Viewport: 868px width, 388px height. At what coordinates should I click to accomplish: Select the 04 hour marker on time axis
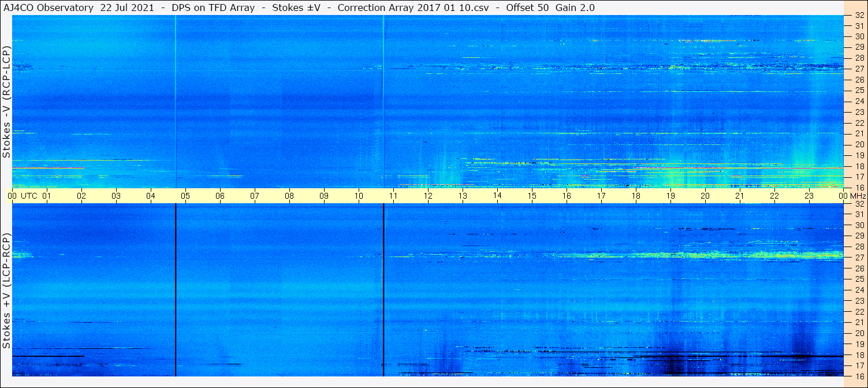151,196
